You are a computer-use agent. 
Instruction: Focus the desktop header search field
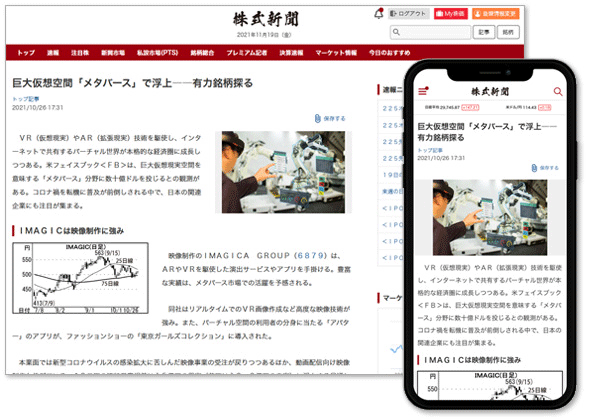[430, 32]
